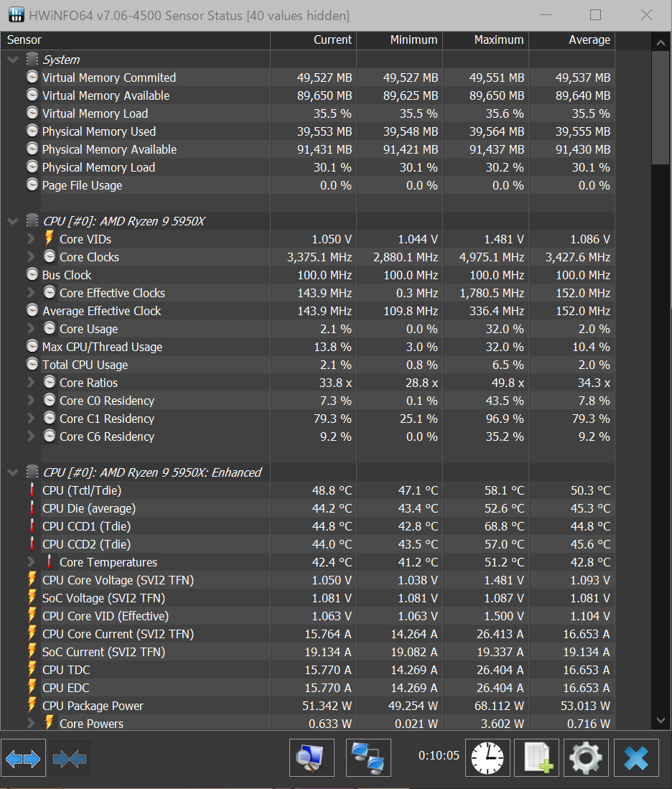Click the 0:10:05 elapsed time display
Viewport: 672px width, 789px height.
pos(439,755)
